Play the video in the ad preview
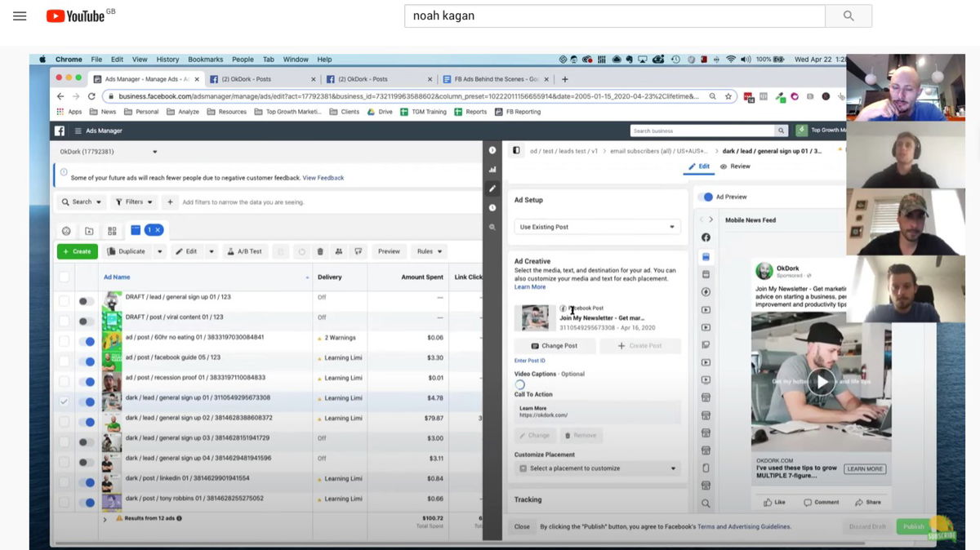980x550 pixels. [822, 381]
